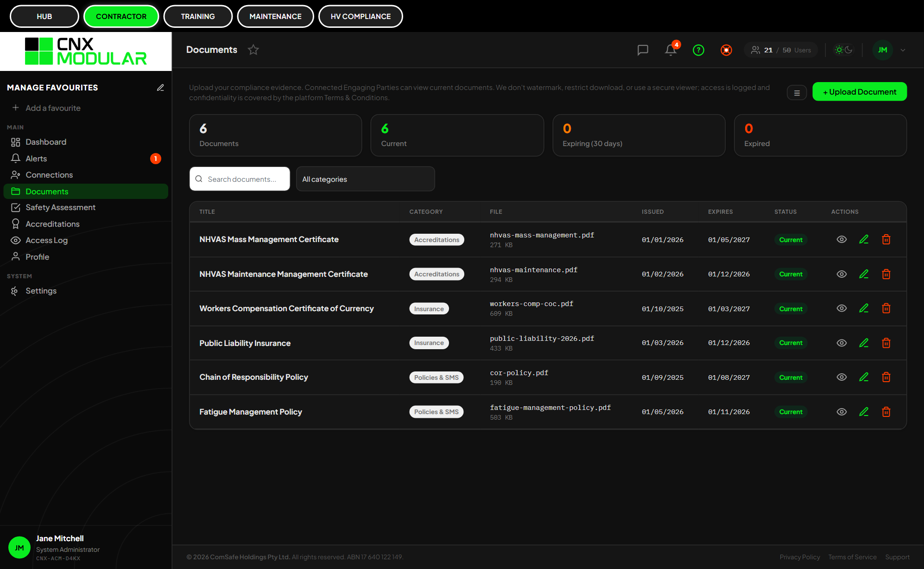This screenshot has height=569, width=924.
Task: Open the chat messages icon
Action: [x=643, y=50]
